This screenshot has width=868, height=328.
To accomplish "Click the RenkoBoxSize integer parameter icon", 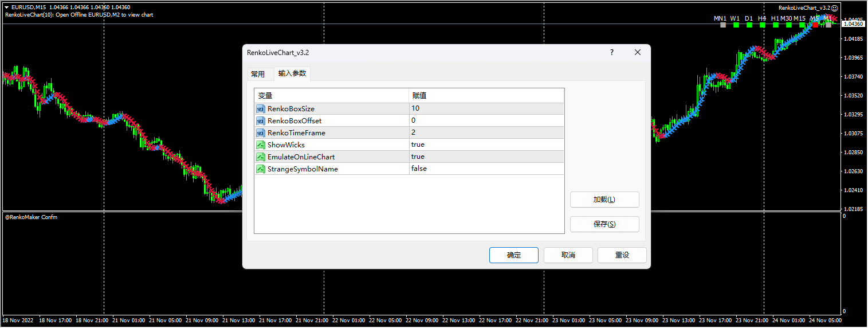I will [261, 109].
